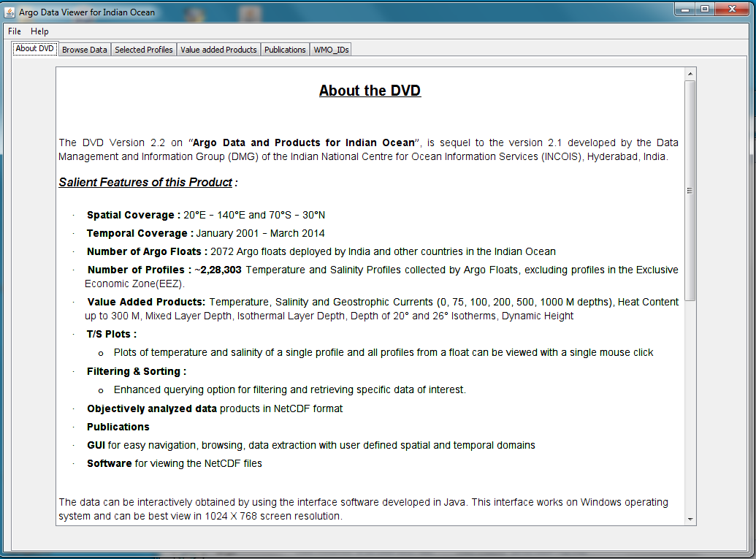The height and width of the screenshot is (559, 756).
Task: Click the 'About the DVD' heading
Action: pos(370,91)
